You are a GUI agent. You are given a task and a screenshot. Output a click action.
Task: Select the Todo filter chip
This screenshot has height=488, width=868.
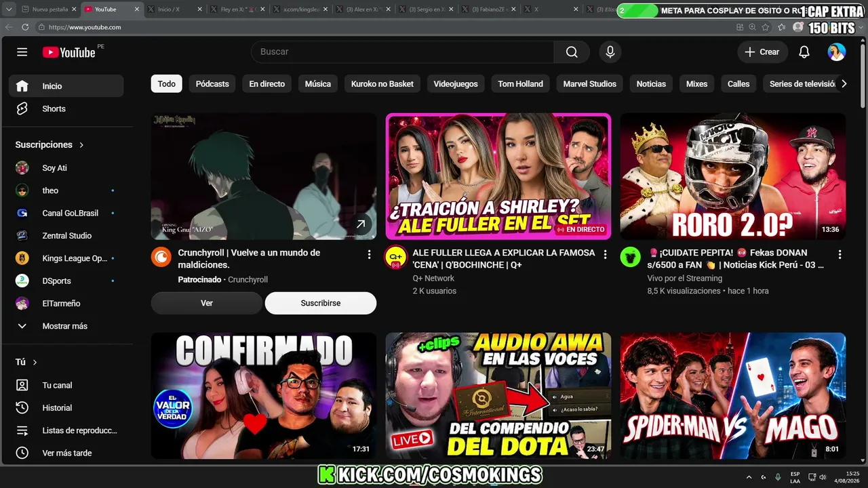(x=167, y=84)
